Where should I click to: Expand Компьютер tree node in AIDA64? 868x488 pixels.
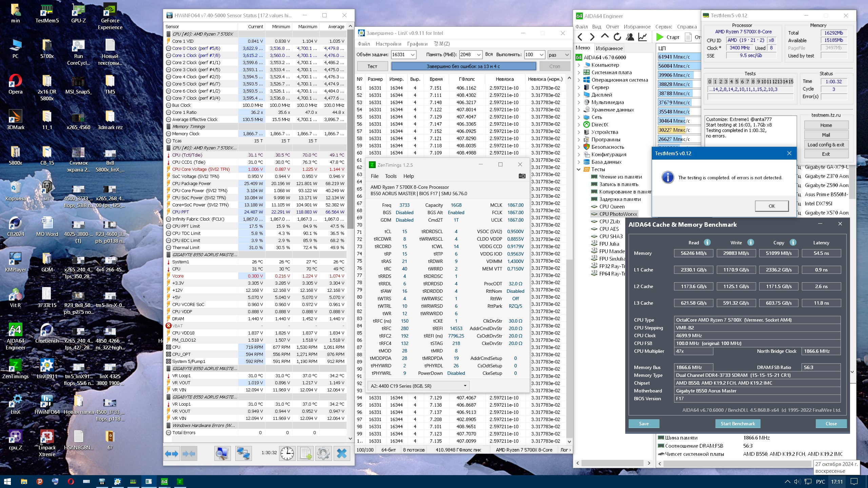point(579,65)
